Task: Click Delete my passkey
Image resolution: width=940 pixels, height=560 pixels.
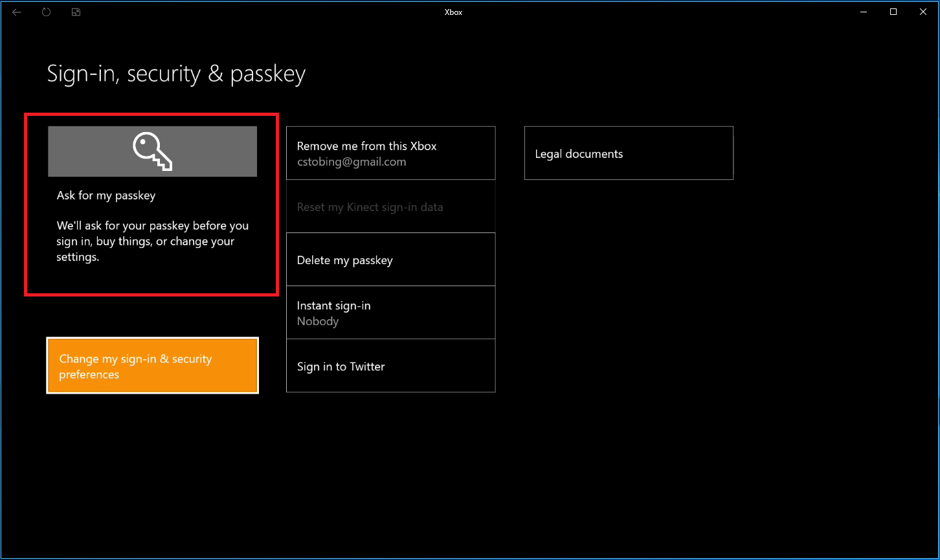Action: (x=391, y=260)
